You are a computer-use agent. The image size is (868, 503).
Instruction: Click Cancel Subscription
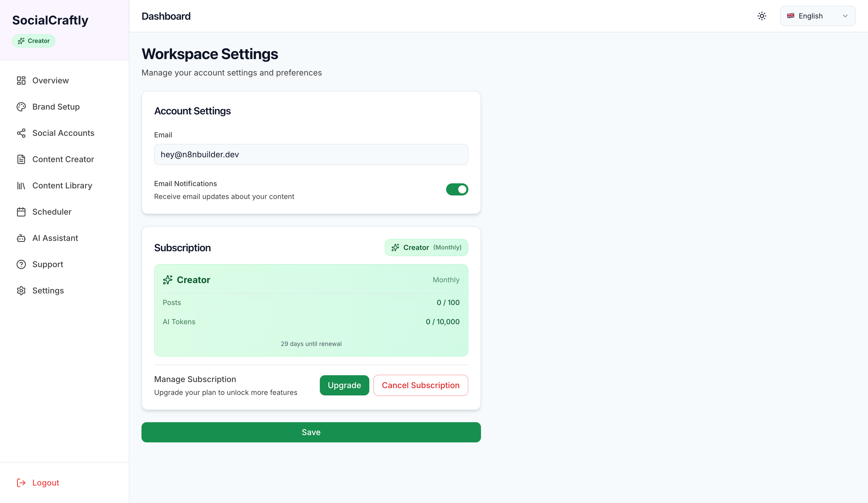[421, 385]
